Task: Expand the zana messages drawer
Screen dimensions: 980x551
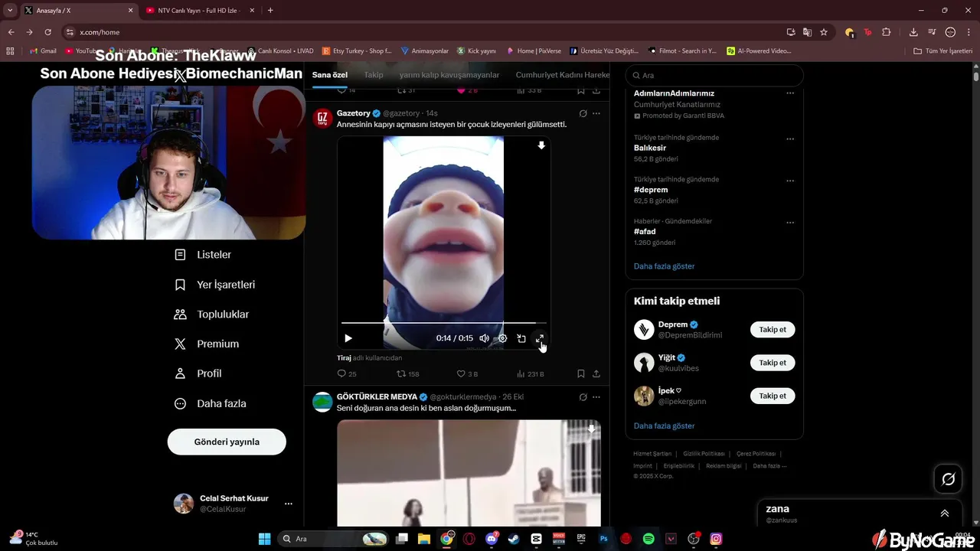Action: point(945,514)
